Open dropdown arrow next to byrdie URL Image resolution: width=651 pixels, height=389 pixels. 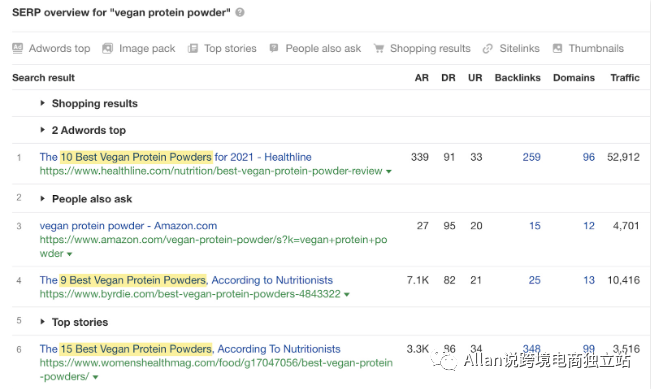pyautogui.click(x=347, y=294)
